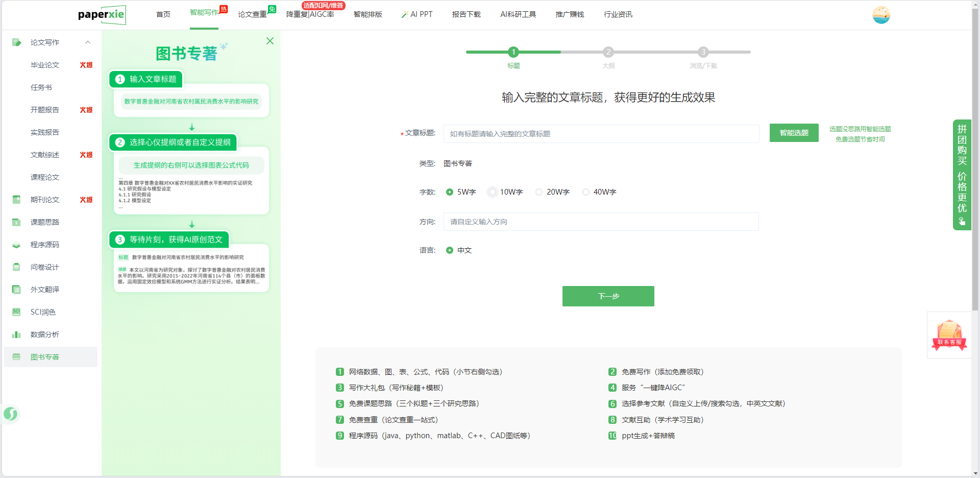Focus the 文章标题 input field
Image resolution: width=980 pixels, height=478 pixels.
(x=601, y=134)
